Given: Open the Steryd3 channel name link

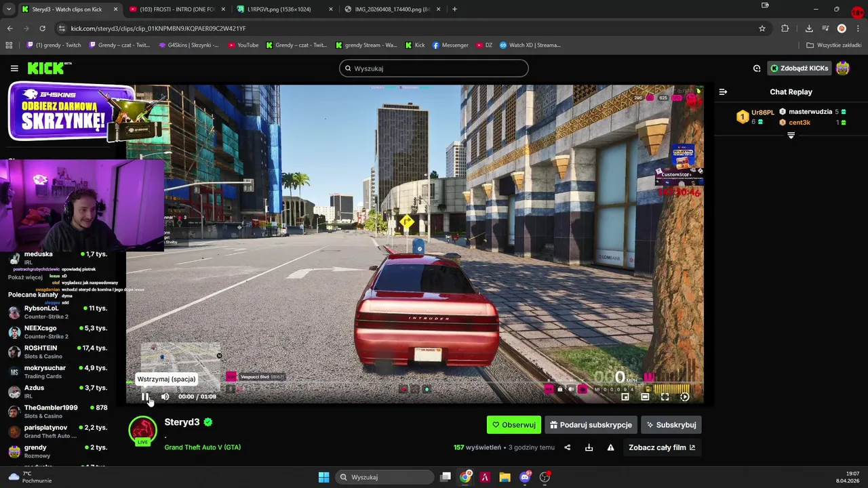Looking at the screenshot, I should tap(182, 422).
